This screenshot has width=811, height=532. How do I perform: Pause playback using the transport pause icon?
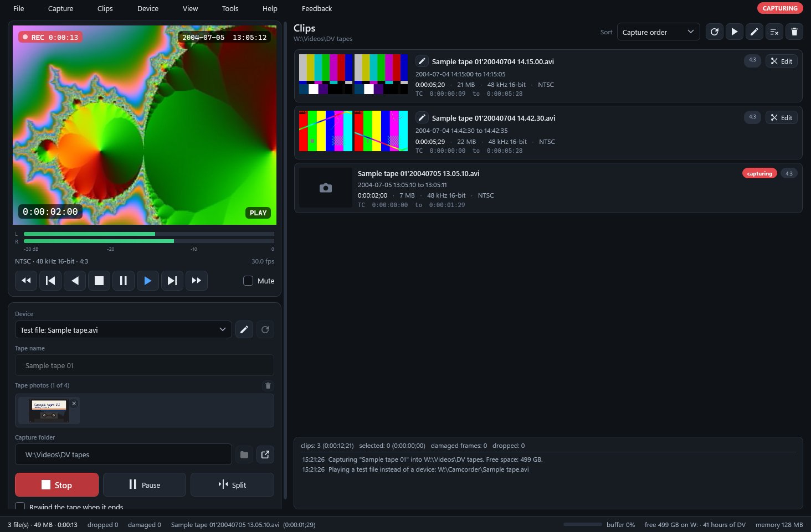coord(124,281)
